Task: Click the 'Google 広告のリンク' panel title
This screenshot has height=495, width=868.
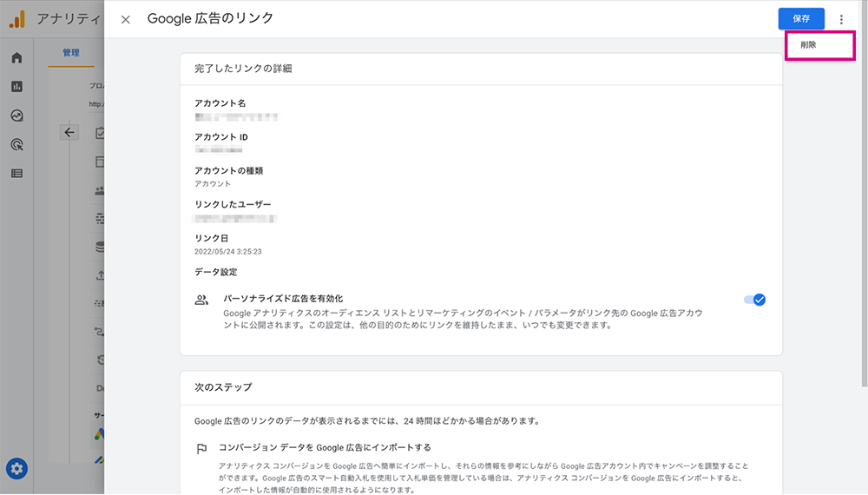Action: (210, 18)
